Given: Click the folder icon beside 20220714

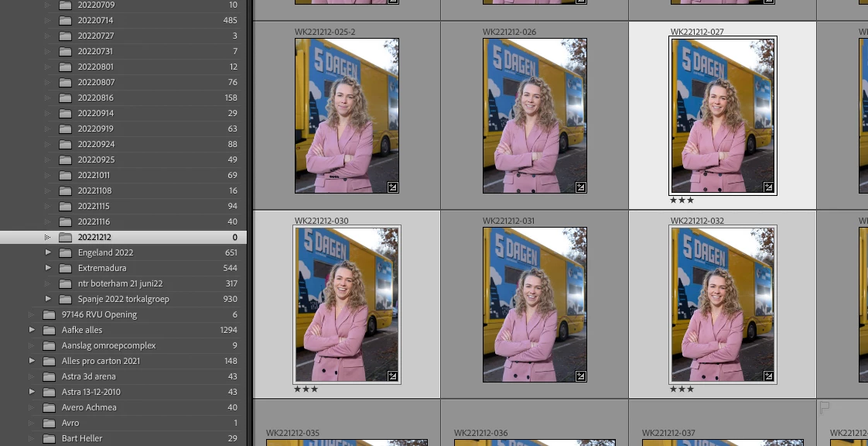Looking at the screenshot, I should point(65,20).
